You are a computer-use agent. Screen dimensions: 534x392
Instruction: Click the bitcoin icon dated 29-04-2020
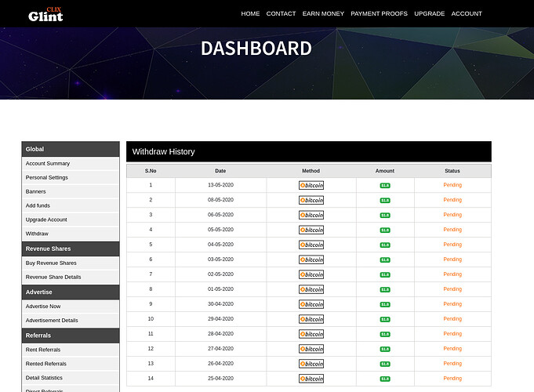click(311, 319)
